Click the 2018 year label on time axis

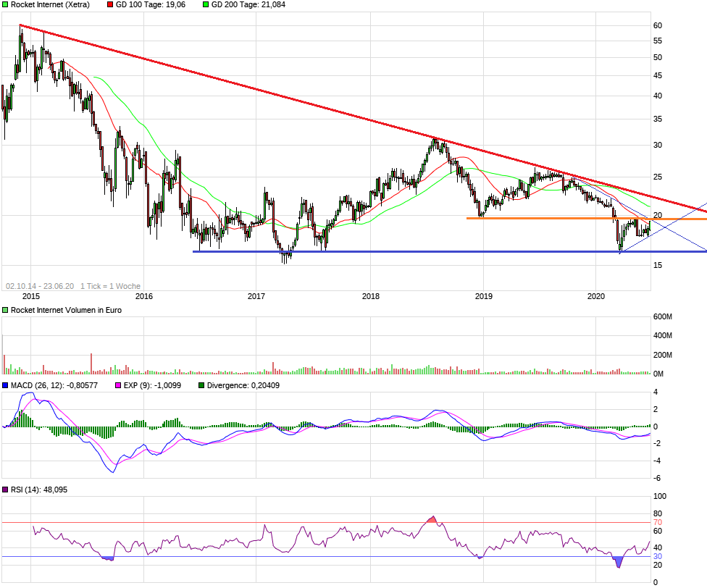(371, 296)
